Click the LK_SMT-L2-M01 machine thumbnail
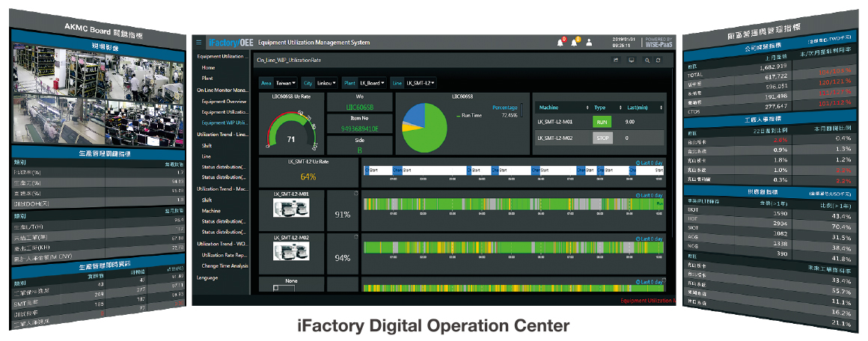This screenshot has width=868, height=341. pos(291,207)
